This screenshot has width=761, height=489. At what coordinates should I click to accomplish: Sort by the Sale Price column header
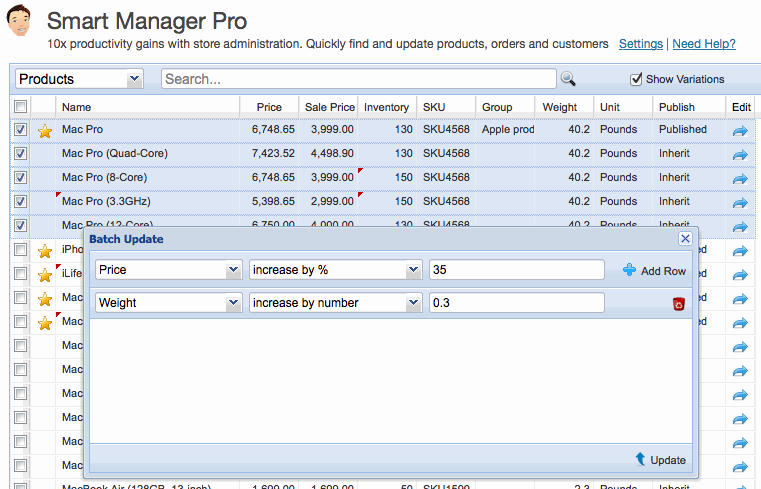[330, 107]
